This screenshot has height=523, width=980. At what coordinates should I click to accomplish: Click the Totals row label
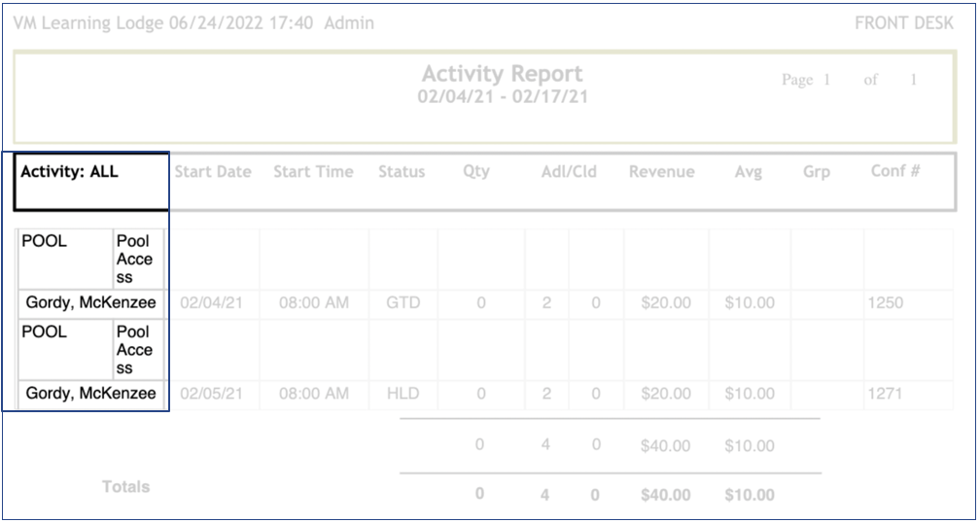[126, 487]
